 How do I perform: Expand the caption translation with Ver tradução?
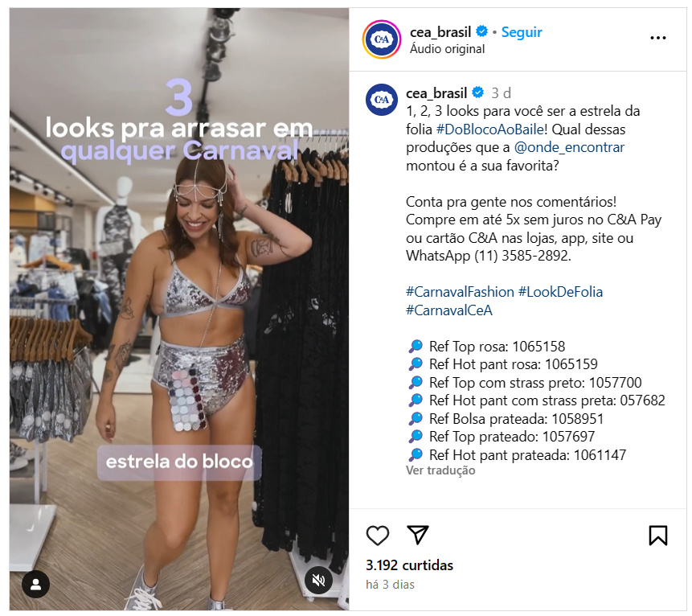440,470
